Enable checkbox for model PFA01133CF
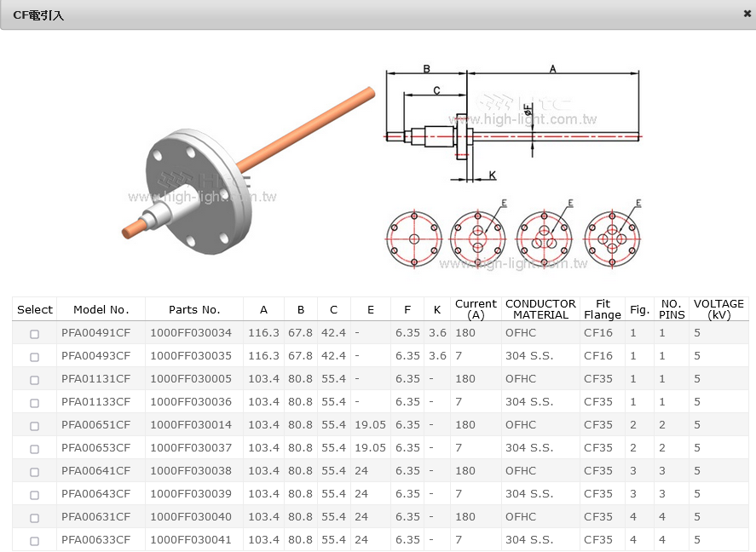This screenshot has height=552, width=756. (x=35, y=403)
